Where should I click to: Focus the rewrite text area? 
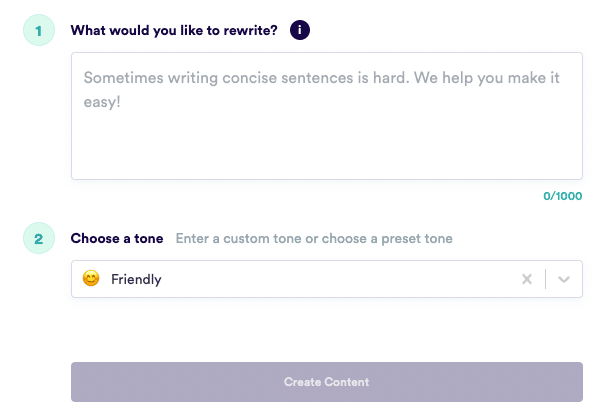[x=327, y=116]
